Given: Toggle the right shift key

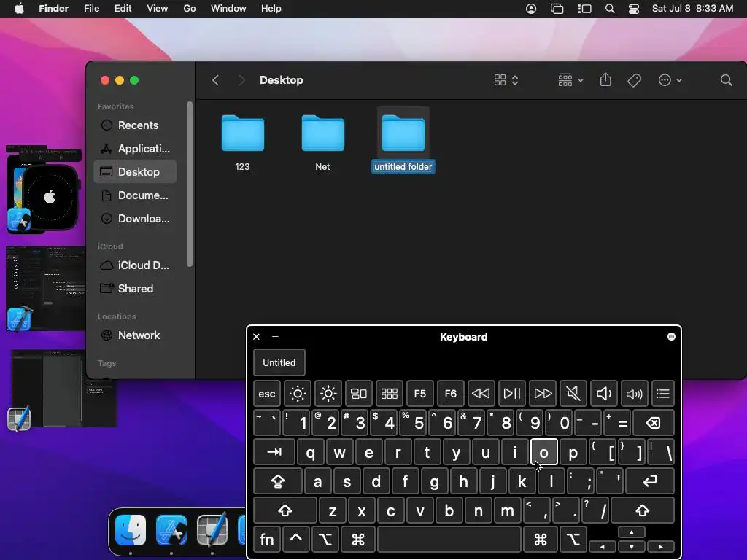Looking at the screenshot, I should tap(643, 510).
